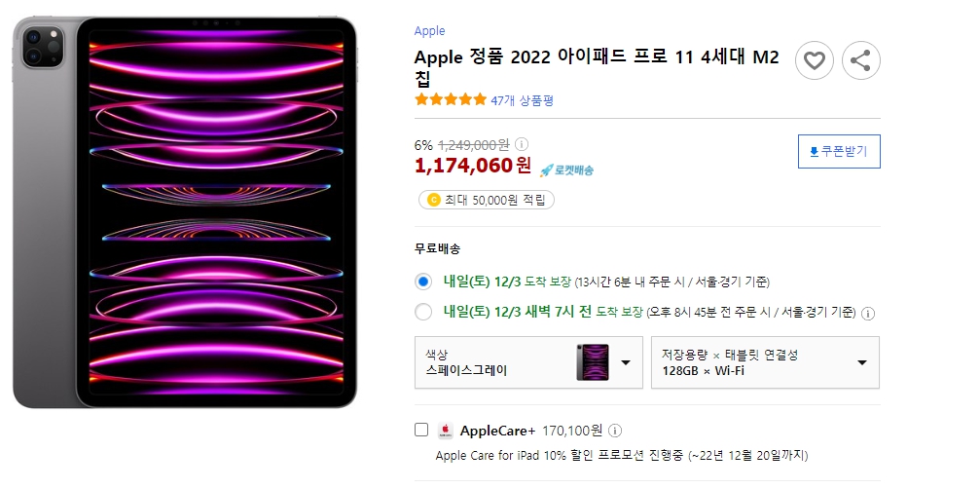Open price info icon next to 1,249,000원
The image size is (980, 489).
(522, 145)
